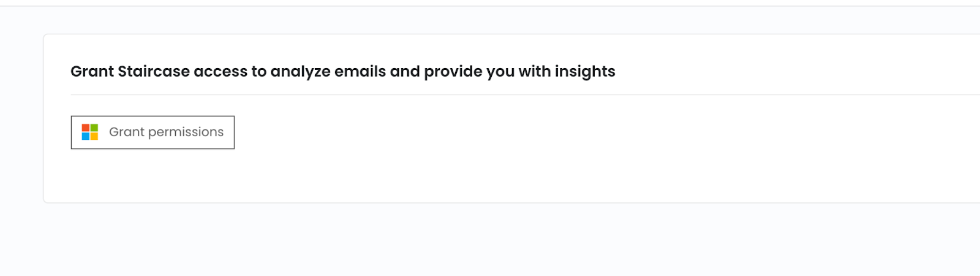The height and width of the screenshot is (276, 980).
Task: Click the word 'Grant' on the button
Action: 127,132
